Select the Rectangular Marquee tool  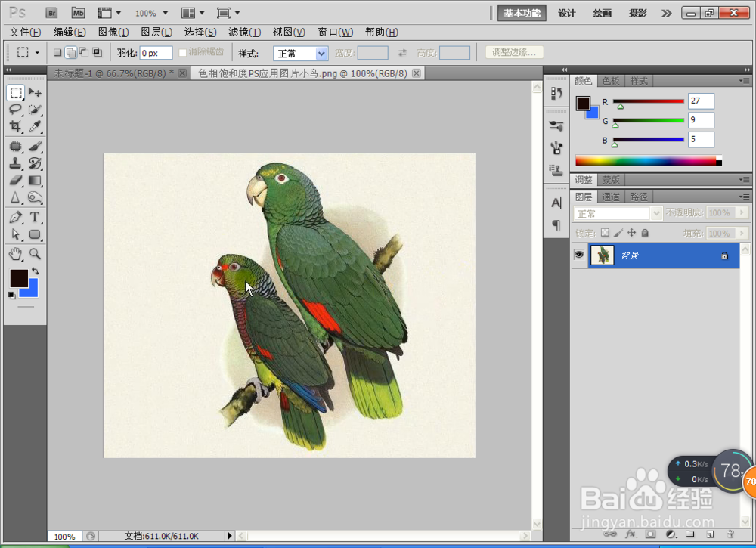click(16, 92)
